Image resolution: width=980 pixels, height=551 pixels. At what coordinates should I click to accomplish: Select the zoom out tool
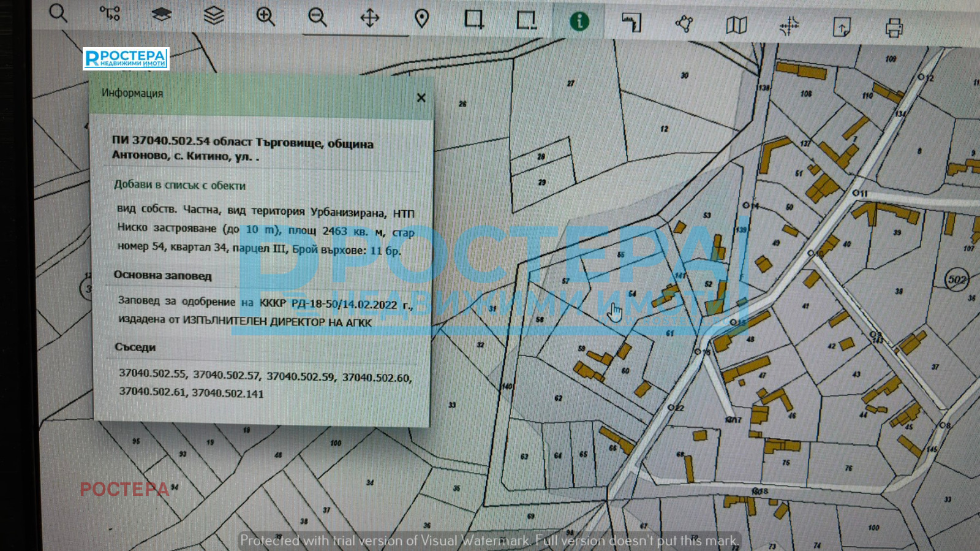(x=317, y=17)
